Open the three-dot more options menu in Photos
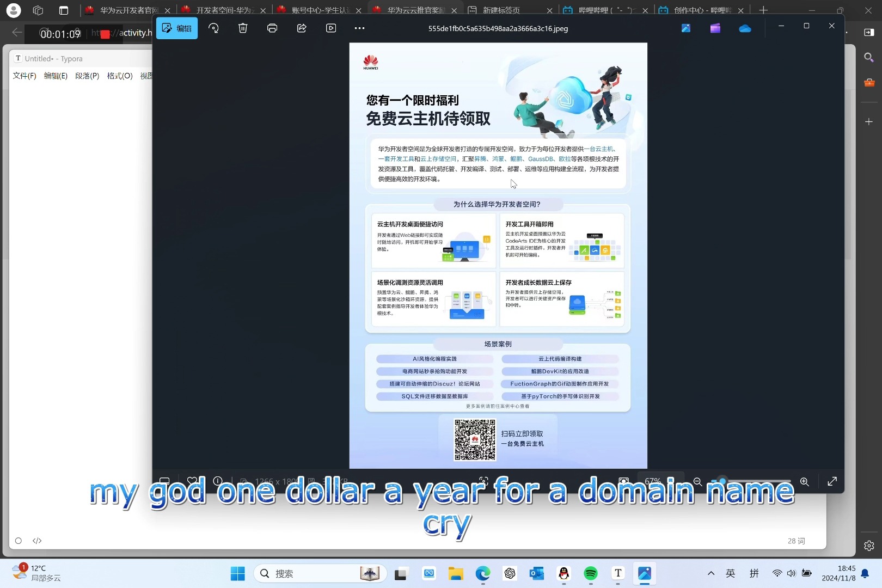This screenshot has width=882, height=588. pyautogui.click(x=359, y=28)
